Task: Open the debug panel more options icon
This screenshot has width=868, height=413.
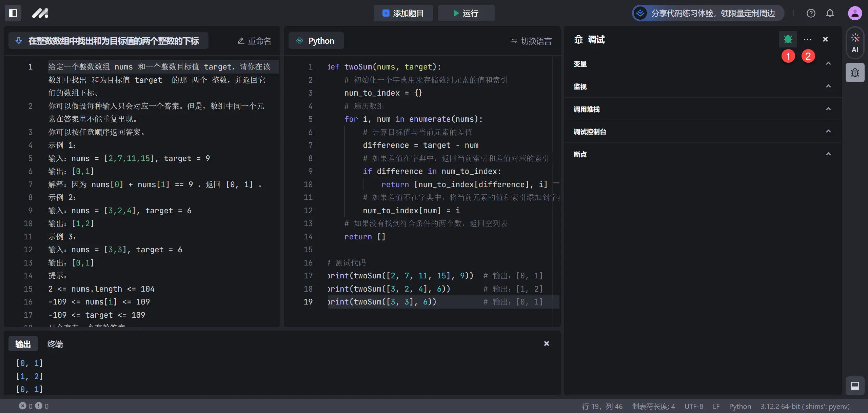Action: point(807,39)
